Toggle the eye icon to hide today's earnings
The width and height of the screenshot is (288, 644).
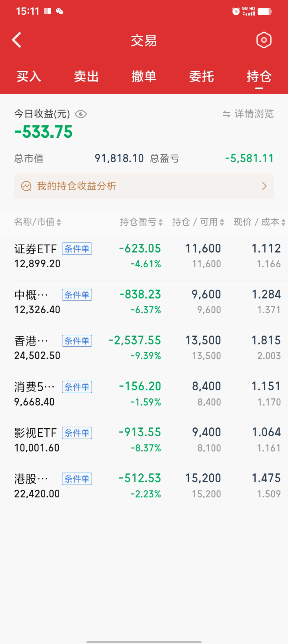[80, 114]
